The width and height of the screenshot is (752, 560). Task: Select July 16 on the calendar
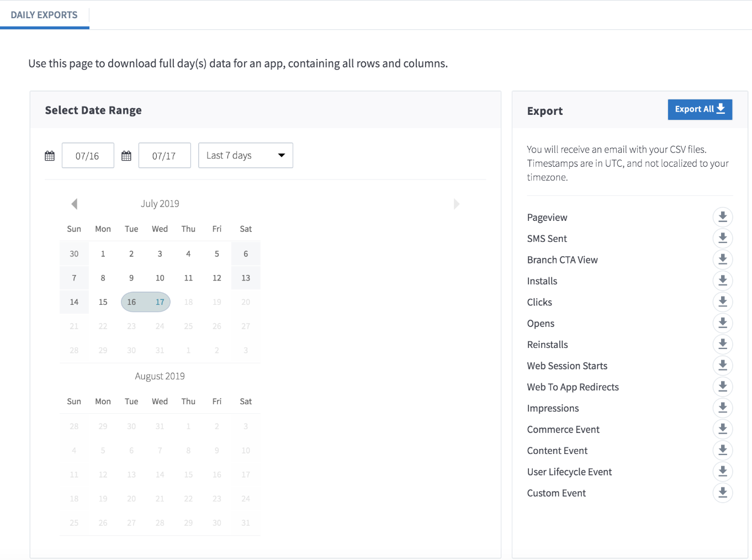(131, 302)
